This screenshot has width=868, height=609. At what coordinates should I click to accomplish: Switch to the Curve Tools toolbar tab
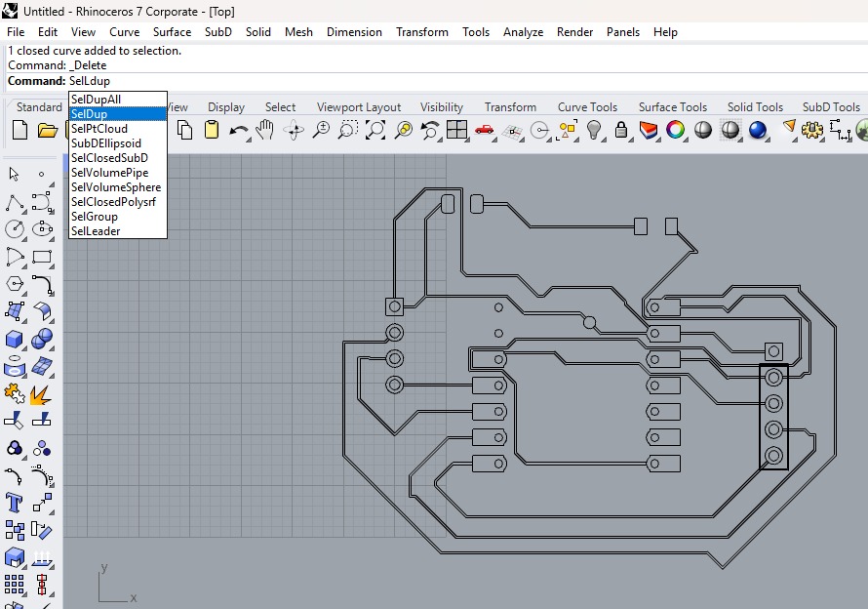point(587,107)
